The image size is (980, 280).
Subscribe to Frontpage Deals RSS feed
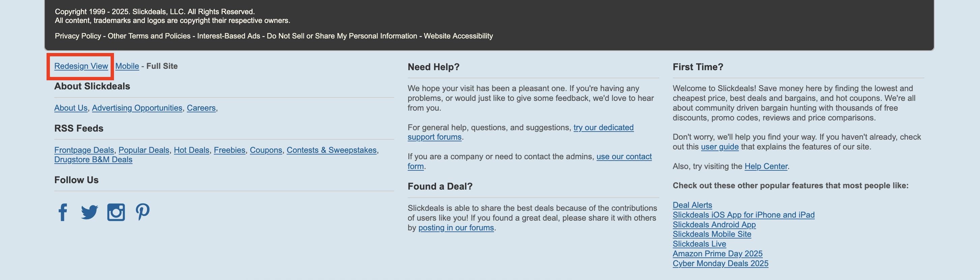pos(84,150)
